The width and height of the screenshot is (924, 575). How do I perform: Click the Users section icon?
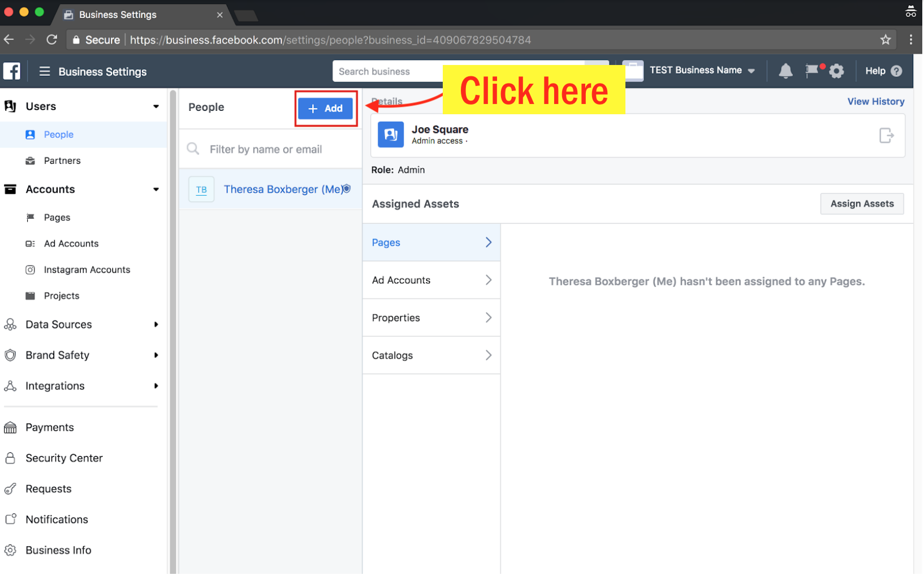(x=10, y=106)
